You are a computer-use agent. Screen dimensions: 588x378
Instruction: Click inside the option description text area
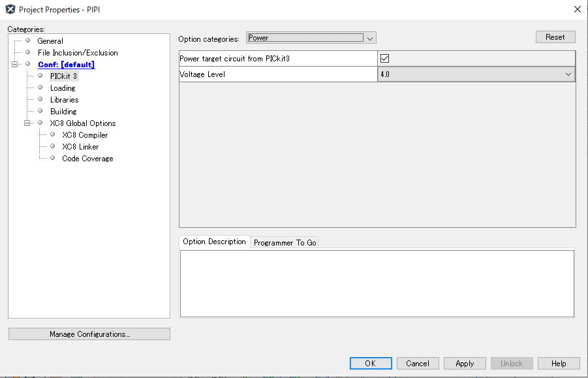[377, 283]
